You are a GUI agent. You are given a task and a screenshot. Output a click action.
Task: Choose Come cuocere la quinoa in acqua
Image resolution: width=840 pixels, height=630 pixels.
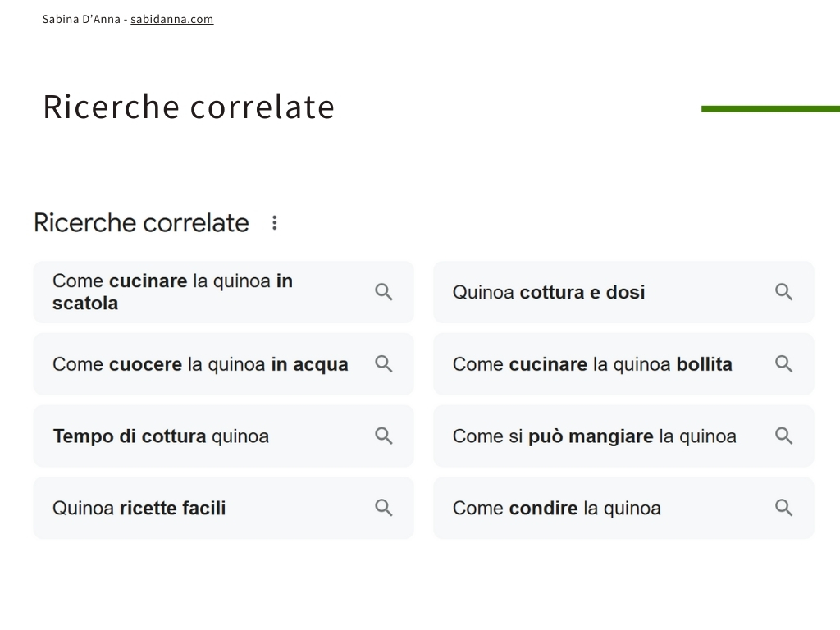tap(223, 363)
